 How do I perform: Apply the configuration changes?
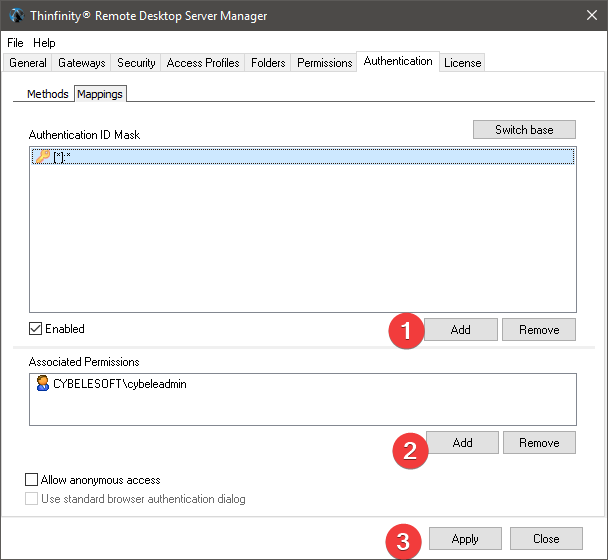click(465, 539)
